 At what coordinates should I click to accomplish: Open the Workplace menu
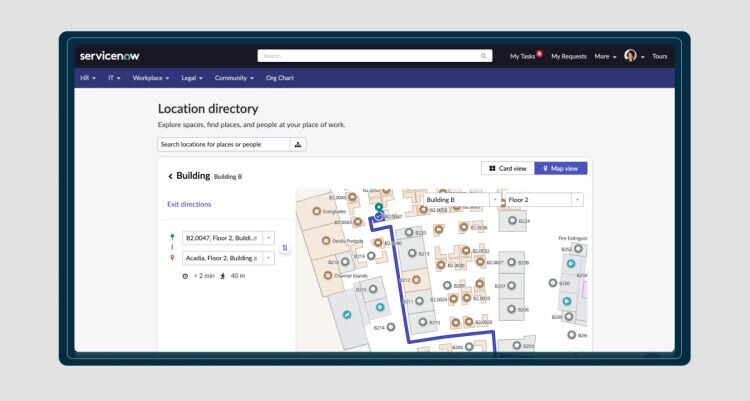pos(151,77)
